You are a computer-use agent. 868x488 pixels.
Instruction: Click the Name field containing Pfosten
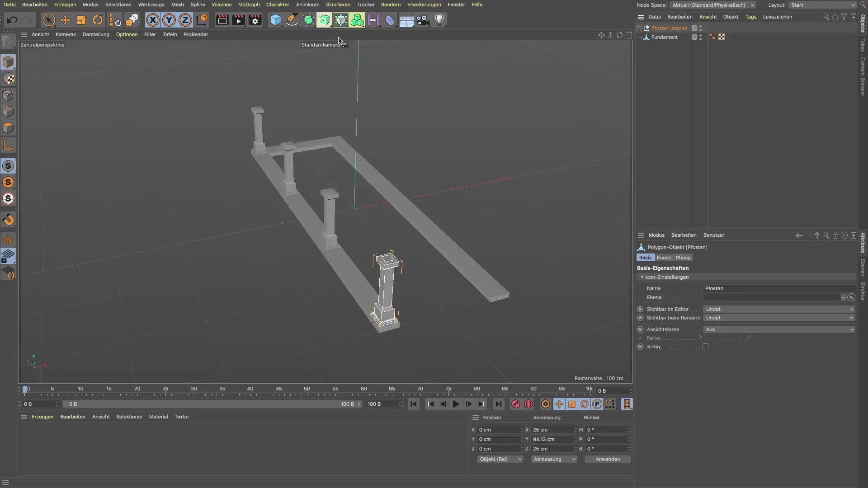[x=779, y=288]
